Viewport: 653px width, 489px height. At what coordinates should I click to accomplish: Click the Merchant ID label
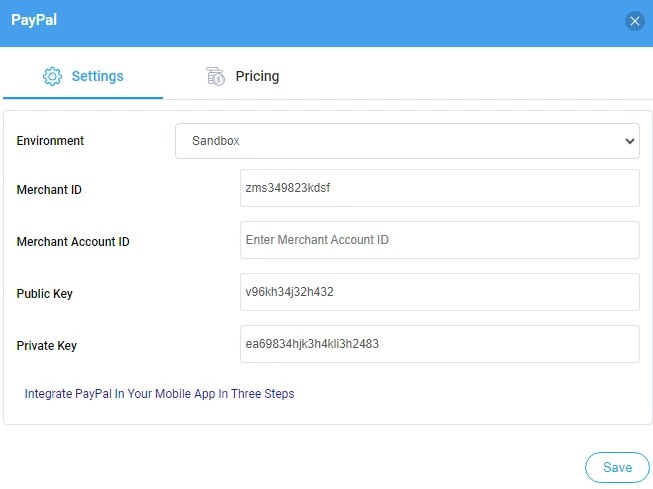tap(49, 190)
